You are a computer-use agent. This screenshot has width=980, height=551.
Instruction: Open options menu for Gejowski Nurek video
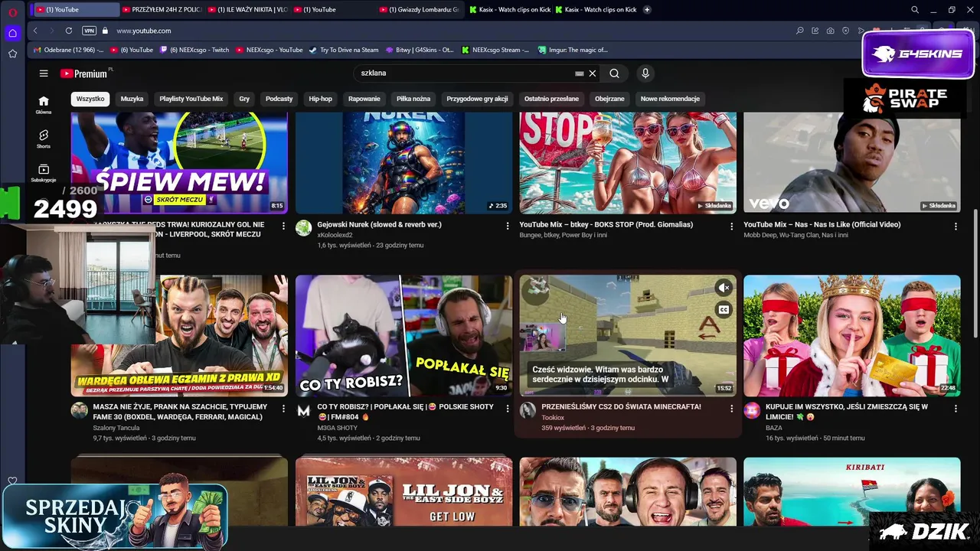[507, 226]
